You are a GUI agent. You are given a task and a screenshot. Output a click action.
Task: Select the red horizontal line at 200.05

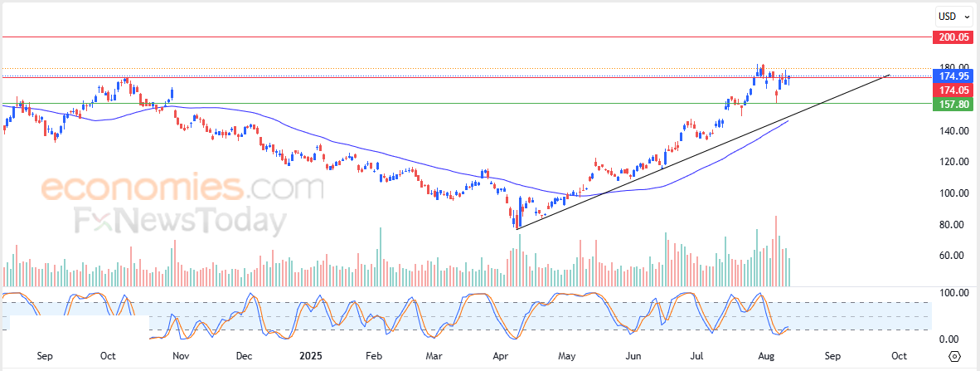466,37
